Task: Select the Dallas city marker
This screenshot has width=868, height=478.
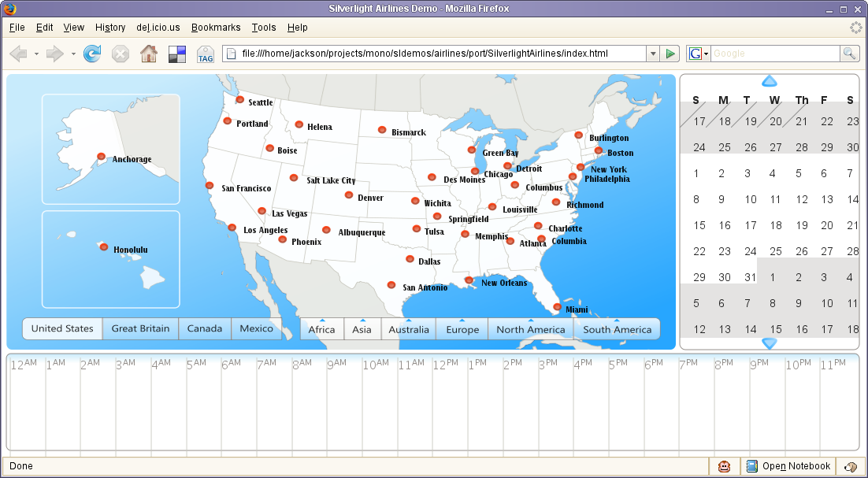Action: 410,258
